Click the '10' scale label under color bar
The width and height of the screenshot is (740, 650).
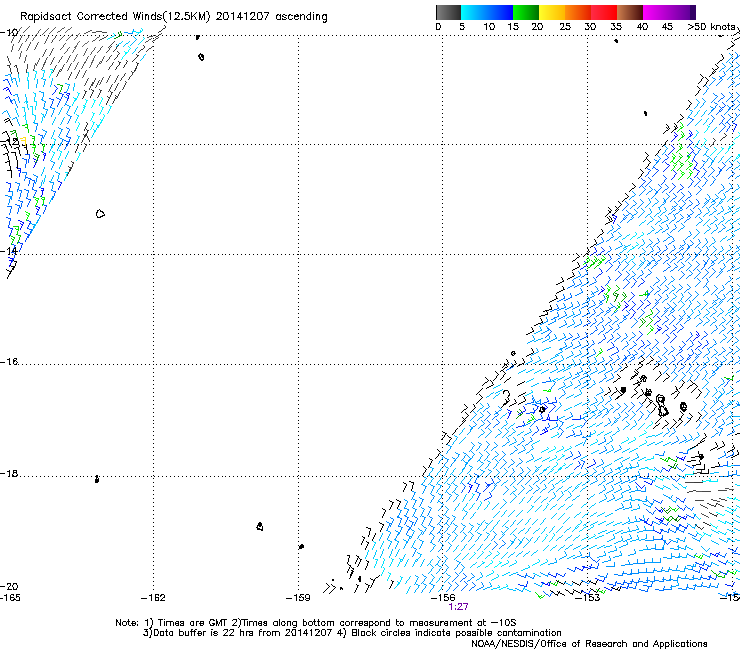pos(489,27)
